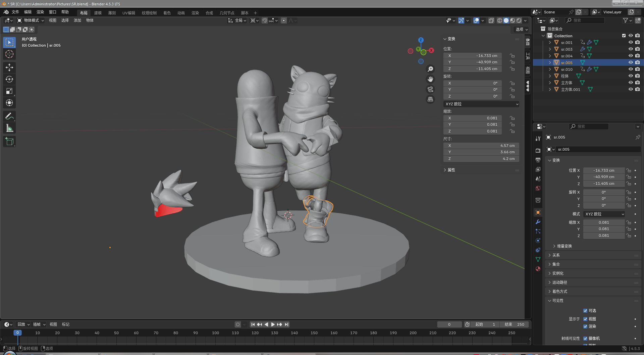
Task: Uncheck 渲染 show in renders checkbox
Action: coord(585,326)
